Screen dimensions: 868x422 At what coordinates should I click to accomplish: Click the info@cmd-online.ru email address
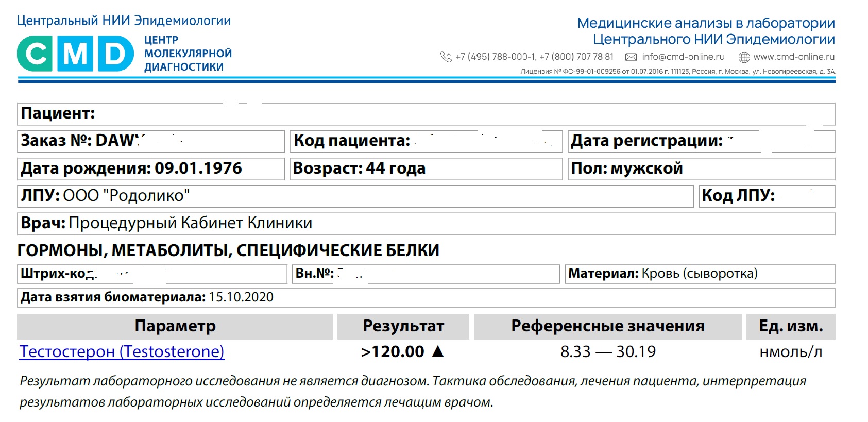(683, 57)
